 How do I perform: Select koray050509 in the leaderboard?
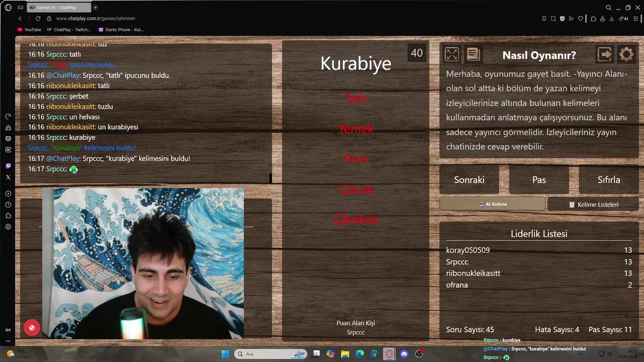coord(468,250)
